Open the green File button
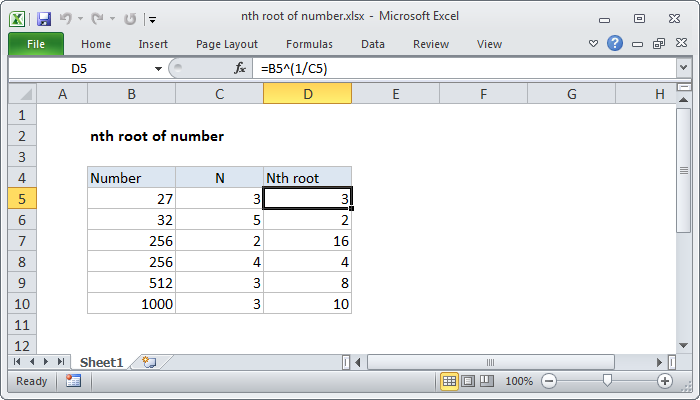Viewport: 700px width, 400px height. coord(35,44)
